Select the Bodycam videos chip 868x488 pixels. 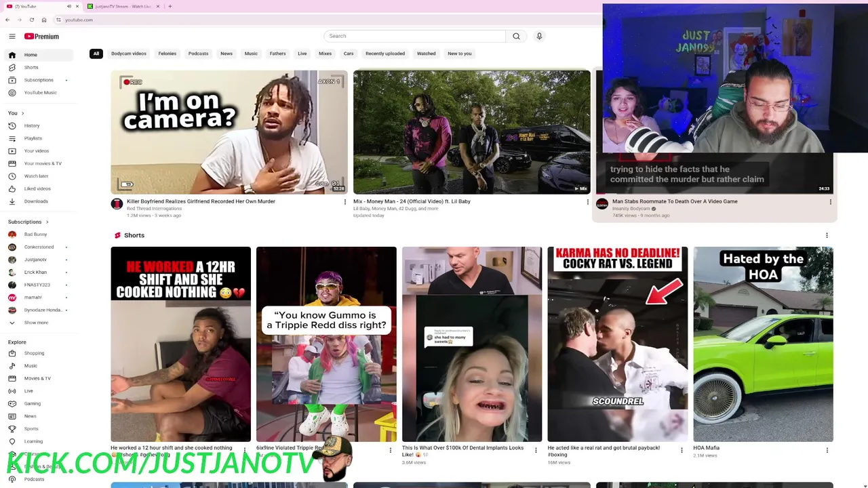pos(129,54)
